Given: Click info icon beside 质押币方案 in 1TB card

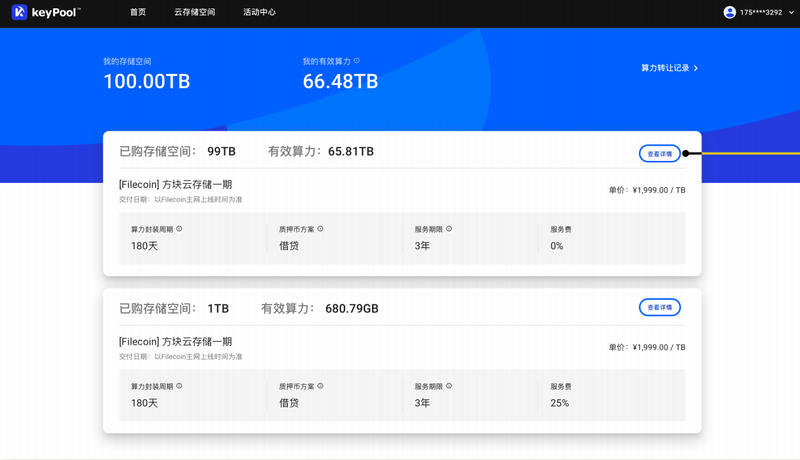Looking at the screenshot, I should [320, 386].
